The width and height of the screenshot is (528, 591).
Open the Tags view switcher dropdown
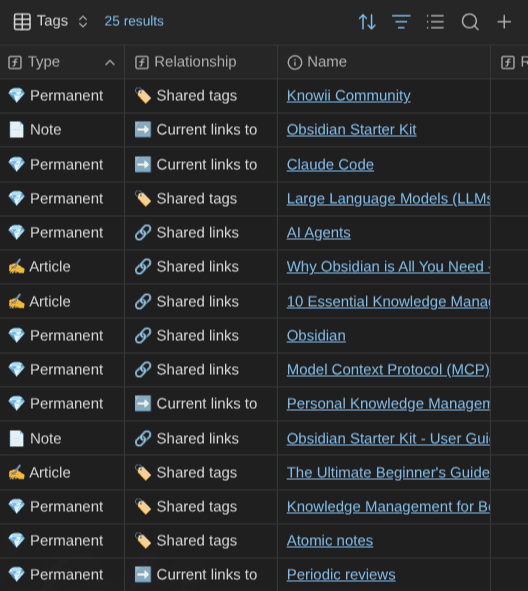83,21
